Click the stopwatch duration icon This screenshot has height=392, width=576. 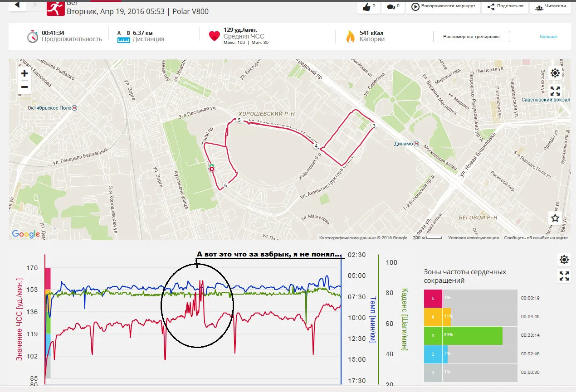coord(33,37)
